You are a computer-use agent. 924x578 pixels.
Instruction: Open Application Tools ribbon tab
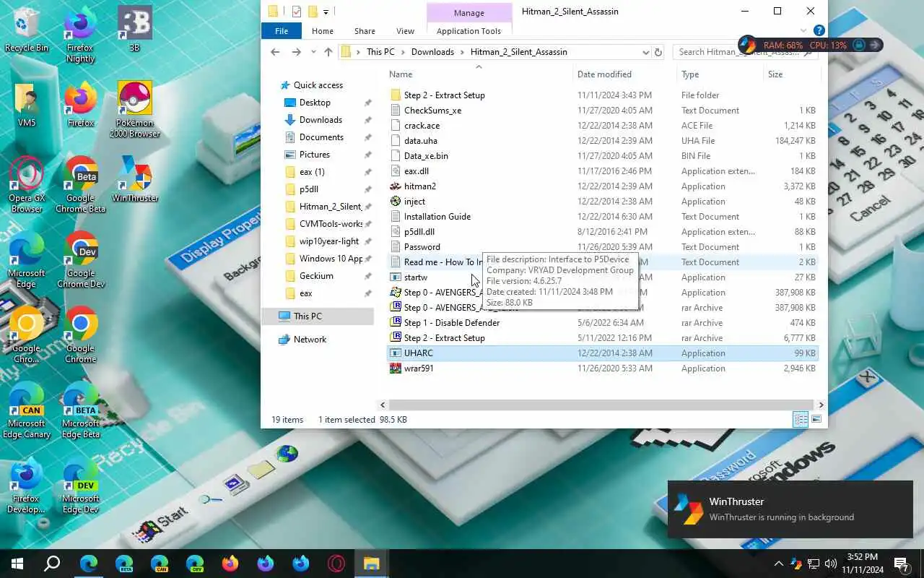click(x=468, y=31)
